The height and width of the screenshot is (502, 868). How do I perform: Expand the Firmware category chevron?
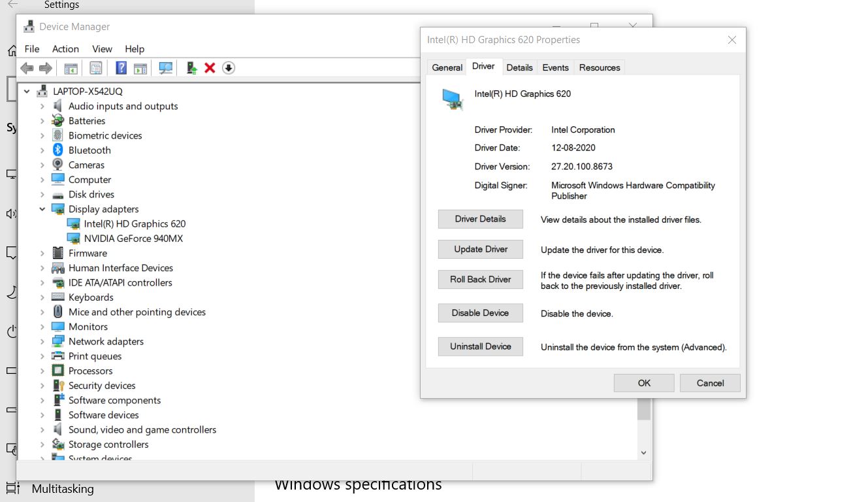click(x=42, y=253)
